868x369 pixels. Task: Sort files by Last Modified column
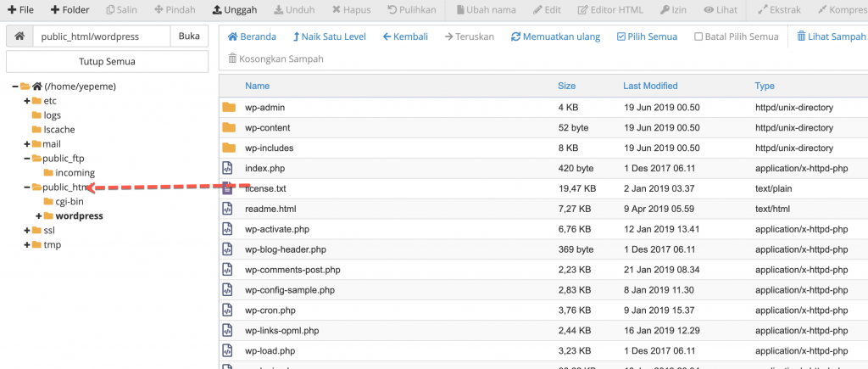[x=650, y=86]
